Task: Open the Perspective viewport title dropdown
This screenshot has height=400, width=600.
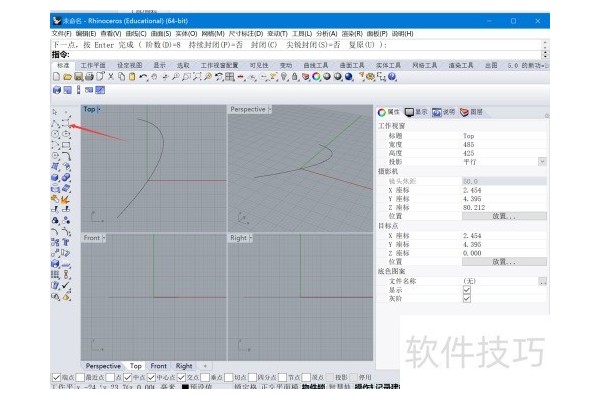Action: (269, 109)
